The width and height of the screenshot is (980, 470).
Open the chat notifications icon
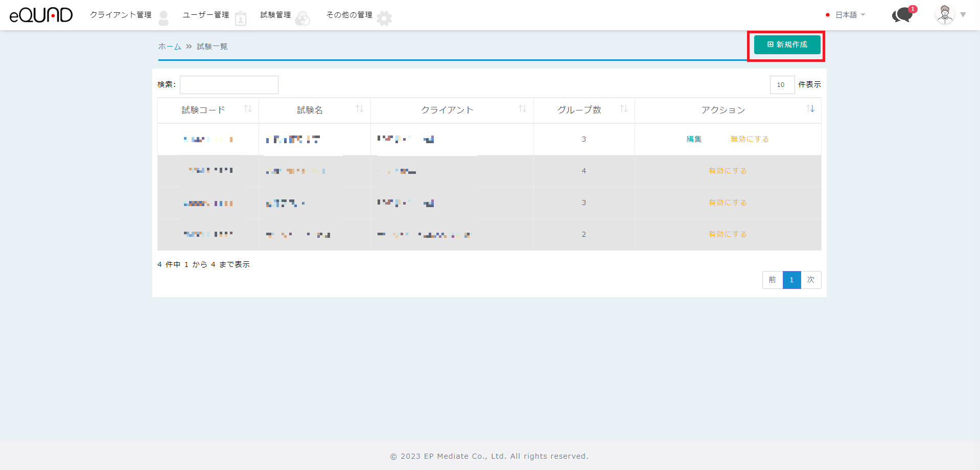click(x=903, y=15)
